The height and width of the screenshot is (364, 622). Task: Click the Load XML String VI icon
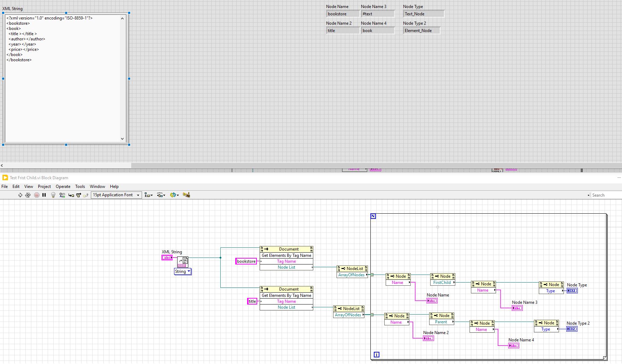coord(183,262)
